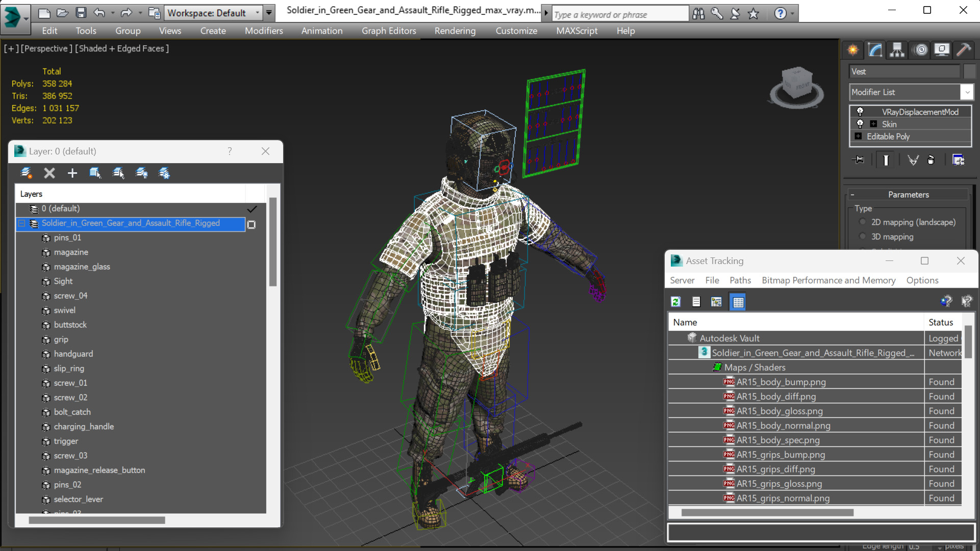
Task: Click Hide/Unhide All Layers icon
Action: [x=141, y=173]
